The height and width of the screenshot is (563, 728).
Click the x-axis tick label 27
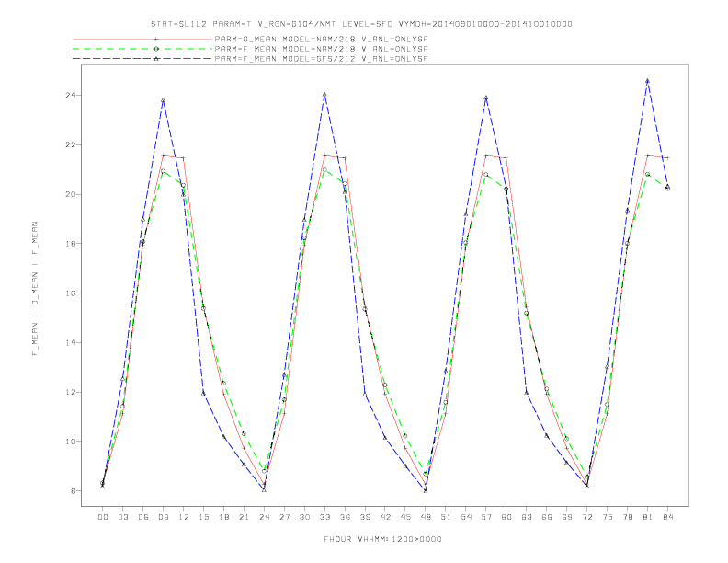pos(284,517)
